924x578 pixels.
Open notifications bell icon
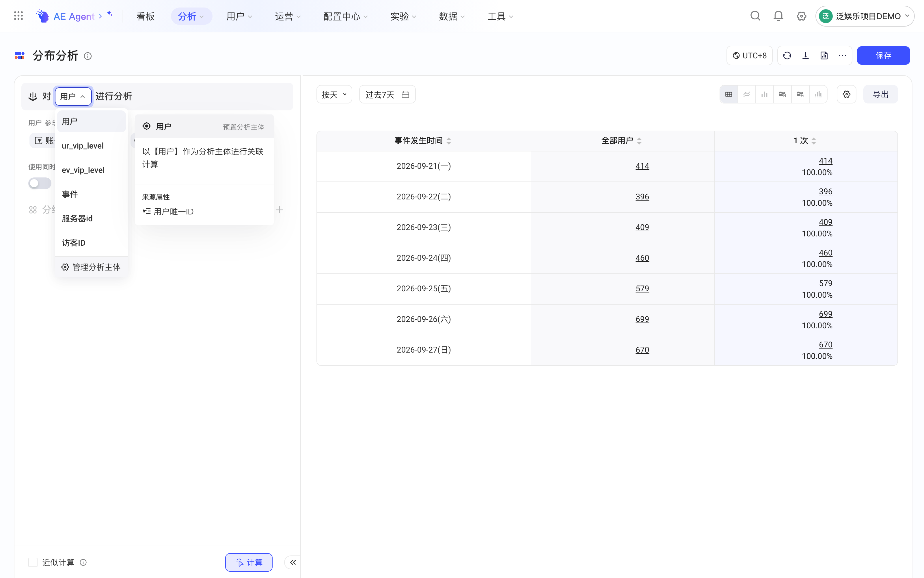(x=778, y=16)
